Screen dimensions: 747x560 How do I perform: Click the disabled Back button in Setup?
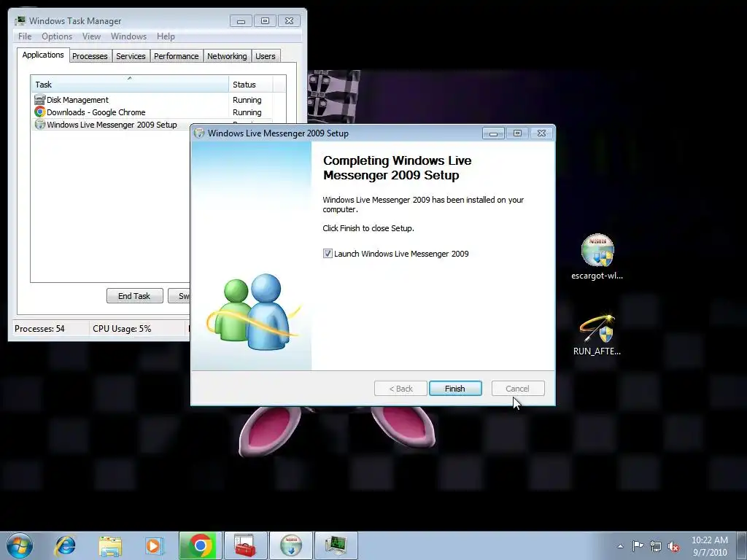click(x=400, y=389)
